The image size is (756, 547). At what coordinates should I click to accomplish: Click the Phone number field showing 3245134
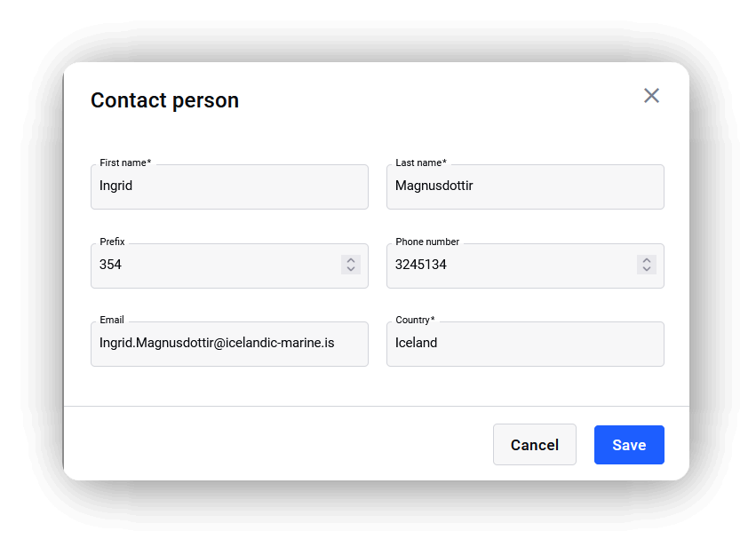click(x=525, y=266)
